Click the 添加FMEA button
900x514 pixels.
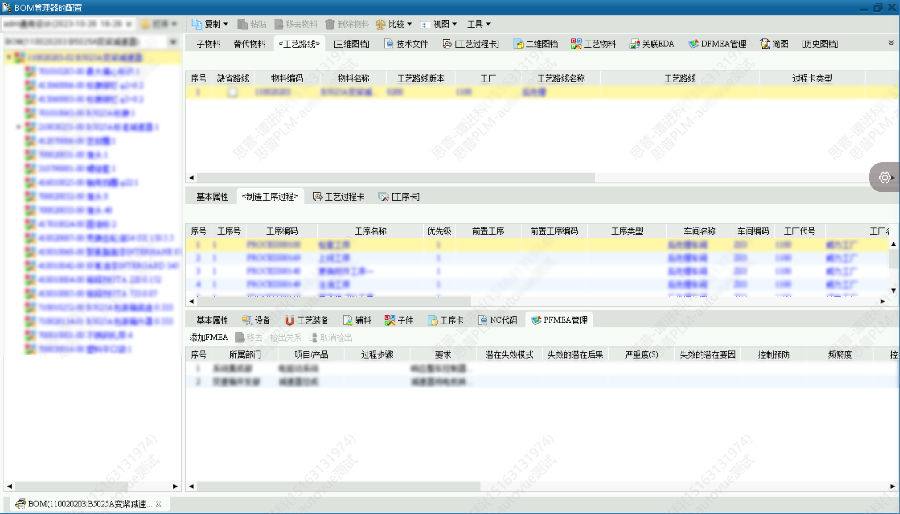pos(208,338)
